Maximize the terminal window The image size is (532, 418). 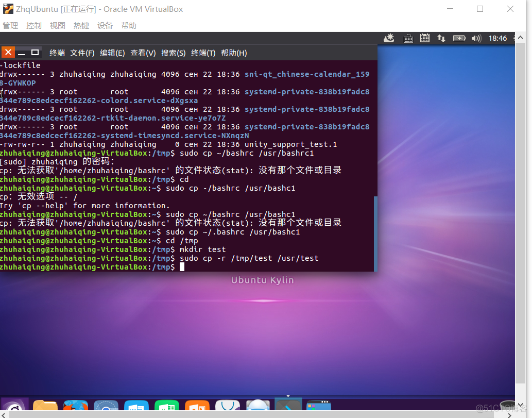tap(35, 52)
